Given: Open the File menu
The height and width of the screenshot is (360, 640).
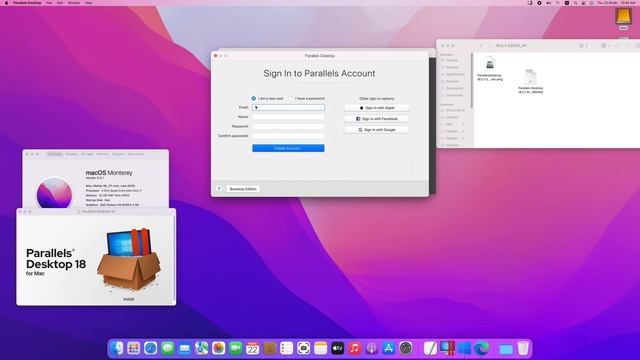Looking at the screenshot, I should [49, 3].
